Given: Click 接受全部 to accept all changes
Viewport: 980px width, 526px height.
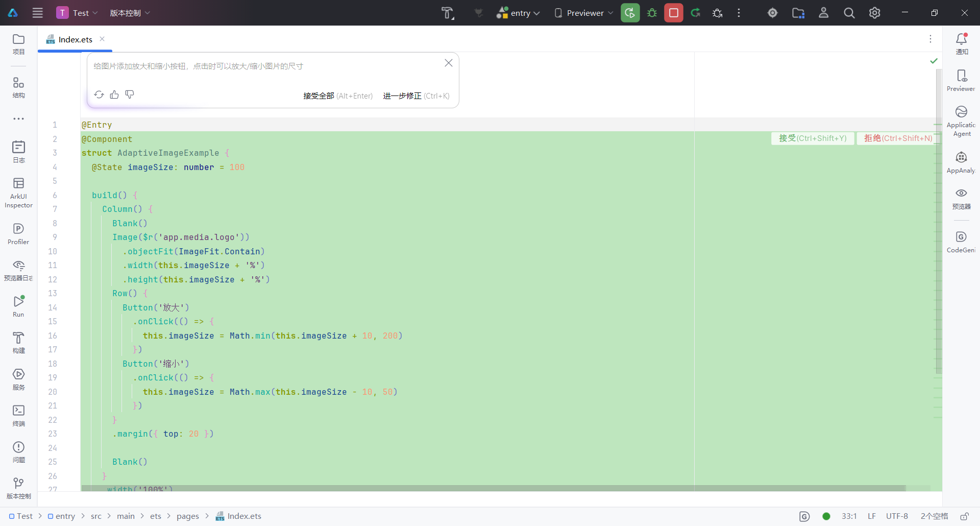Looking at the screenshot, I should pyautogui.click(x=338, y=96).
